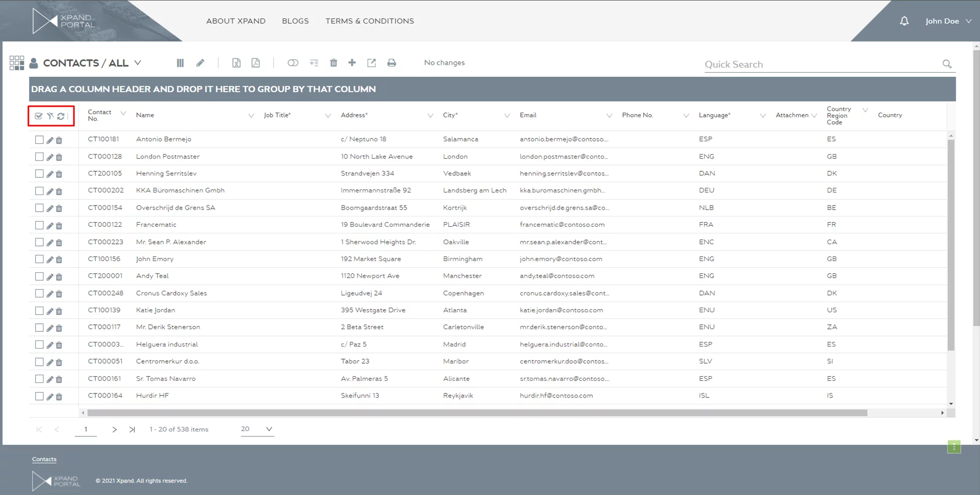Open the Name column filter dropdown
Viewport: 980px width, 495px height.
[x=251, y=116]
